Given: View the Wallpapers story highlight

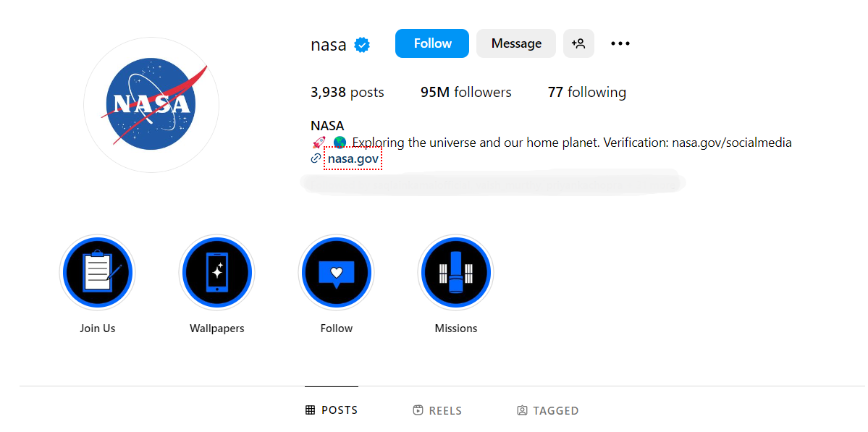Looking at the screenshot, I should point(217,272).
